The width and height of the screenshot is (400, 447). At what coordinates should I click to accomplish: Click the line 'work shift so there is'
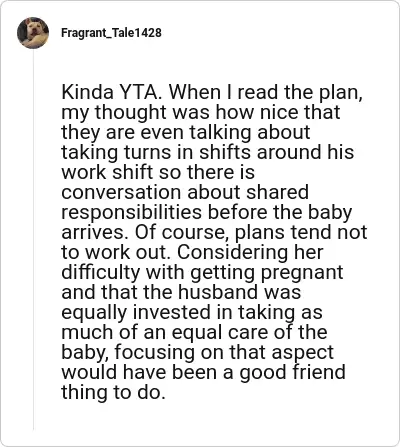point(158,172)
